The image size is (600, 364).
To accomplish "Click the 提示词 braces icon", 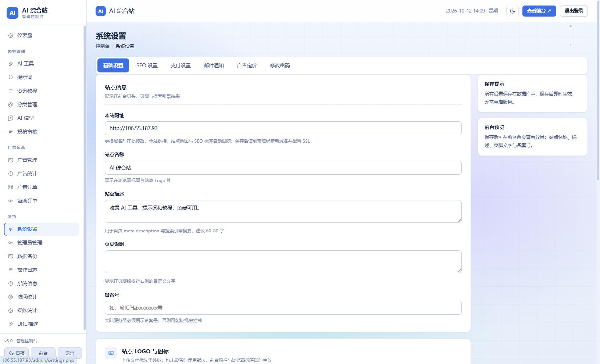I will point(11,78).
